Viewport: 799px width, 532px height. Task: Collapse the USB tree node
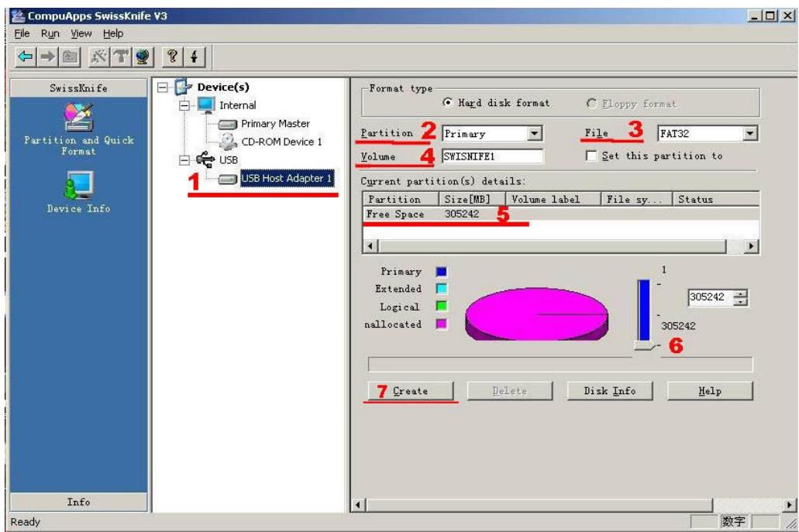(184, 160)
